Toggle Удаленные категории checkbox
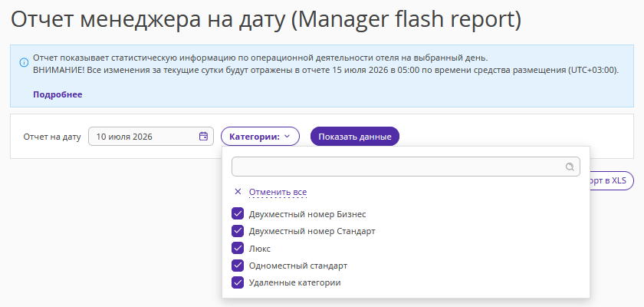 238,282
